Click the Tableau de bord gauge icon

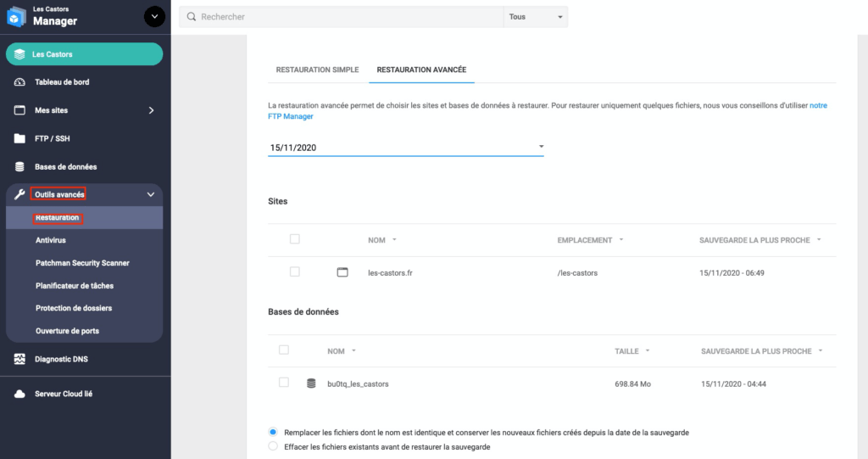tap(20, 82)
